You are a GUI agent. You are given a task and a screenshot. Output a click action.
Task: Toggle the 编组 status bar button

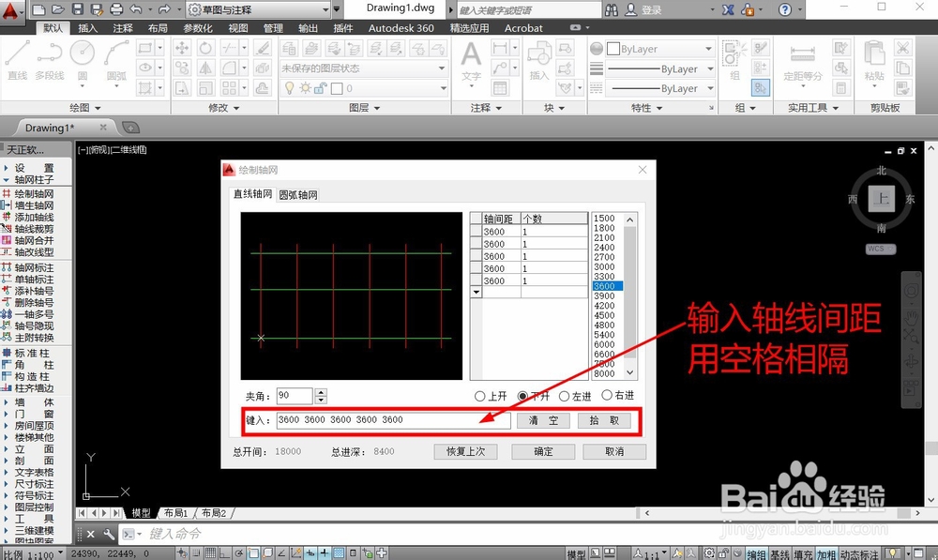tap(755, 554)
